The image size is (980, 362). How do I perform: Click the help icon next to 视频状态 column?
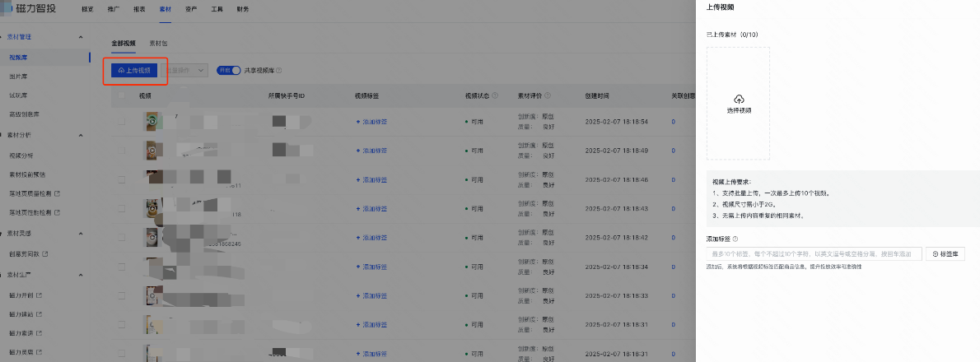coord(496,96)
